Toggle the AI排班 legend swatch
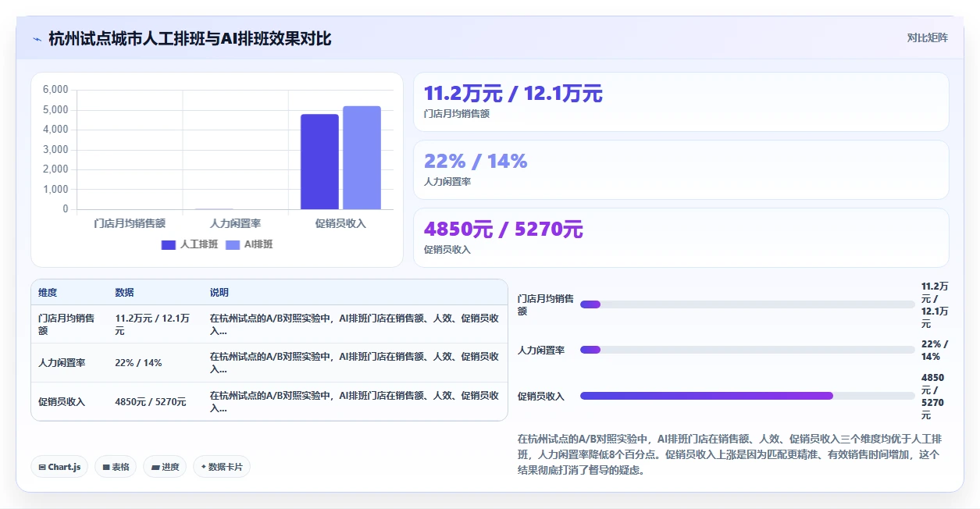The height and width of the screenshot is (509, 980). point(233,244)
